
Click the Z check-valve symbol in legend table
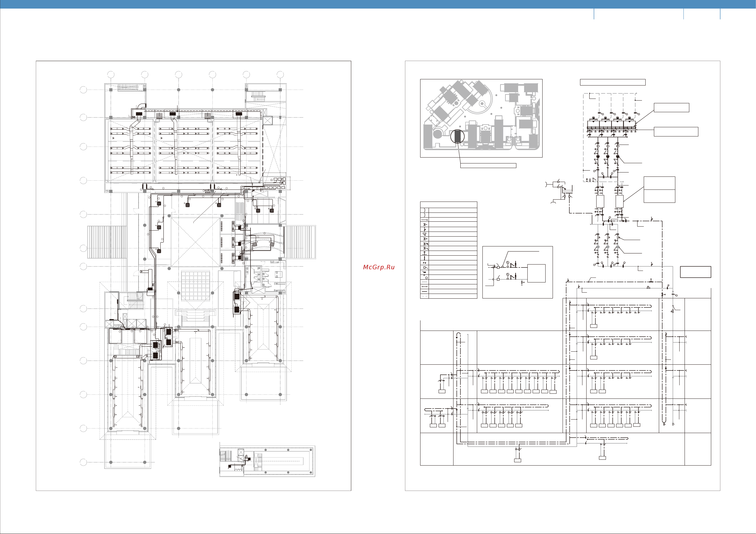tap(425, 263)
